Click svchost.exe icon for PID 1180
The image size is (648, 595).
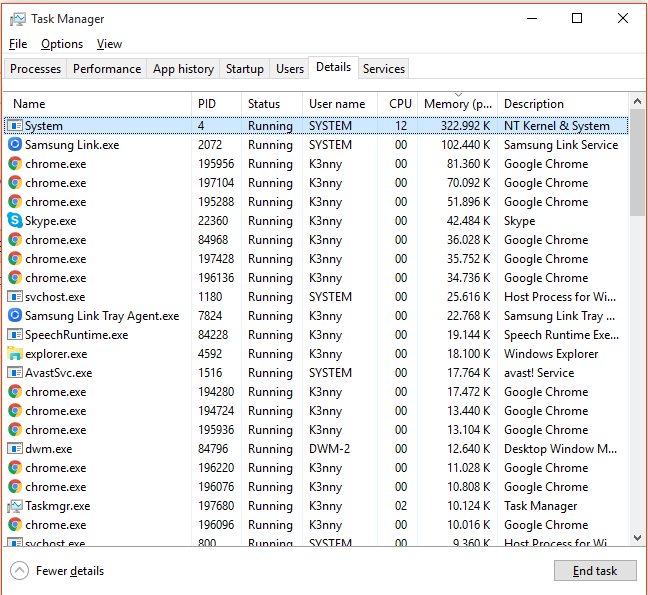pyautogui.click(x=15, y=297)
